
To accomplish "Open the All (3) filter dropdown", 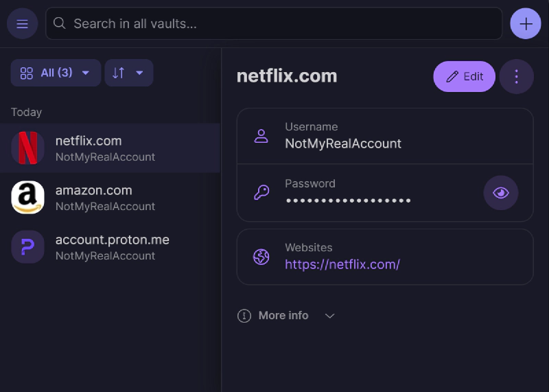I will click(x=56, y=73).
